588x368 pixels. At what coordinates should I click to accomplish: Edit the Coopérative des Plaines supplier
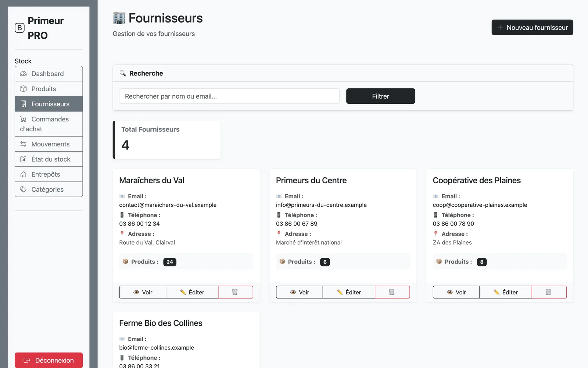506,292
